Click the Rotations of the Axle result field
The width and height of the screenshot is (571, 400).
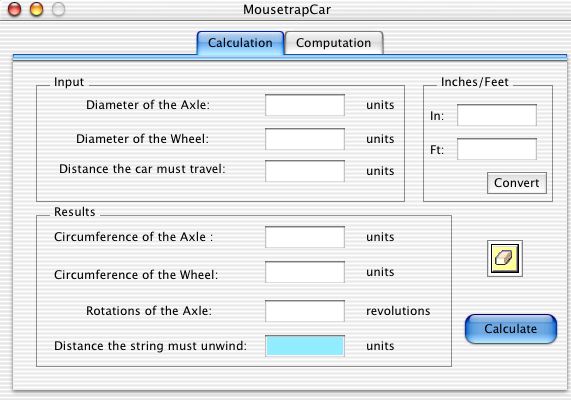click(x=305, y=311)
